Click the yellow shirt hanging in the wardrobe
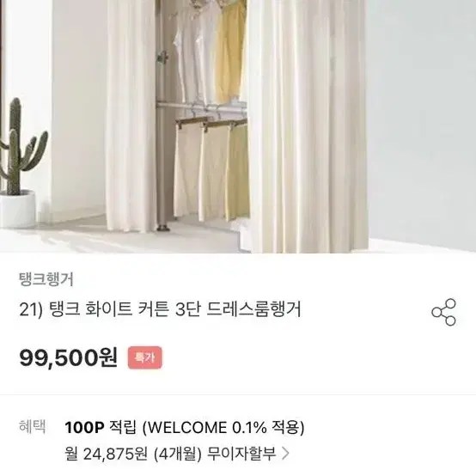Viewport: 476px width, 476px height. coord(231,52)
